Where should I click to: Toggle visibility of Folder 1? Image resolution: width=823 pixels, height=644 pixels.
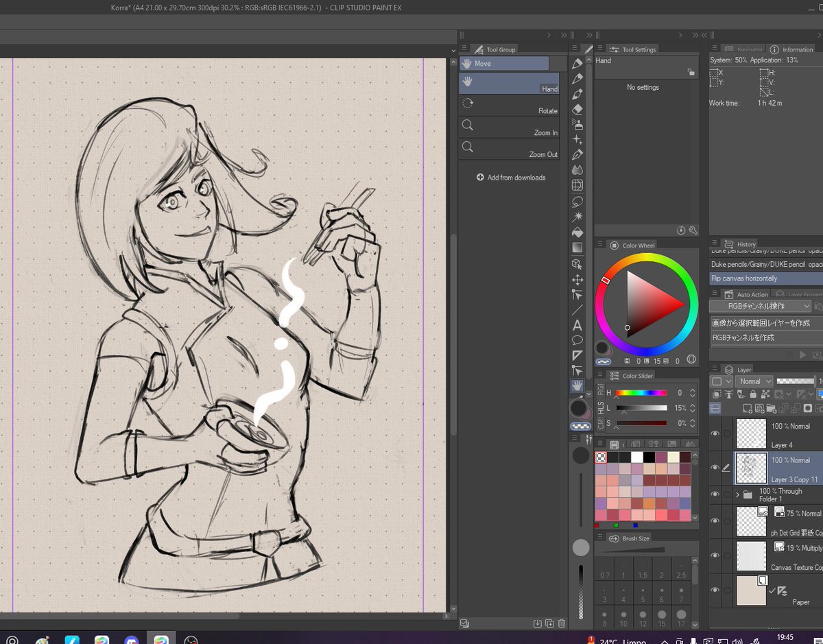tap(715, 494)
